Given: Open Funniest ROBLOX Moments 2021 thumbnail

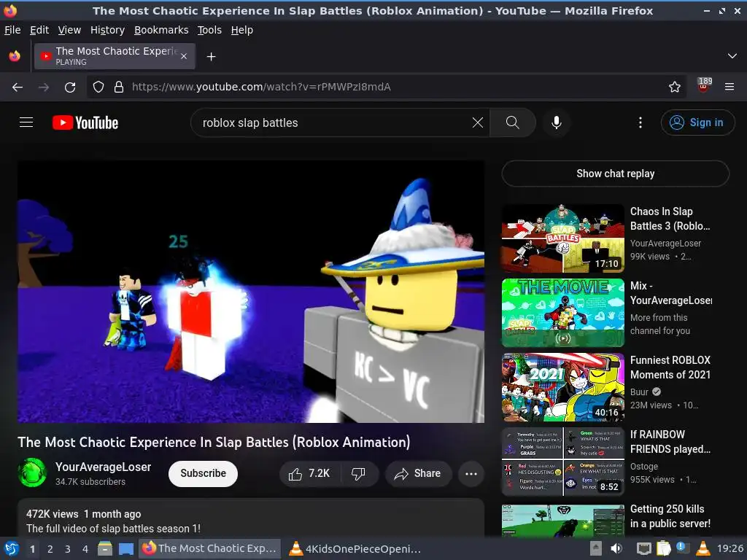Looking at the screenshot, I should tap(562, 387).
